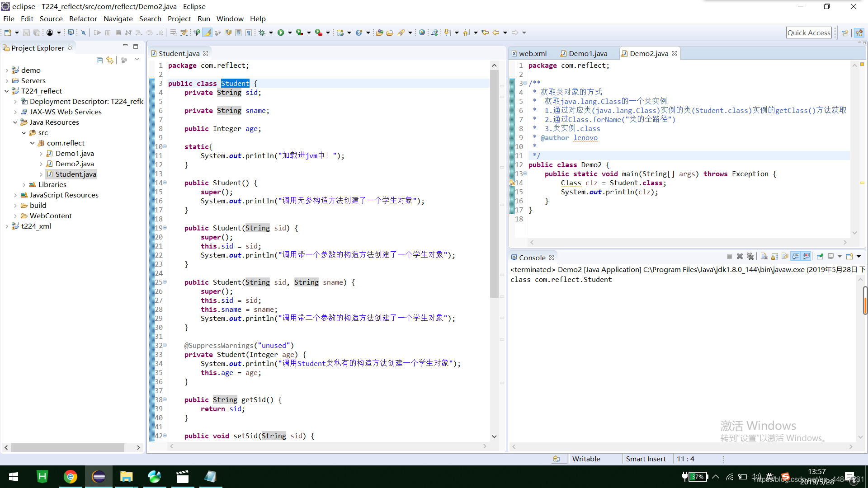The image size is (868, 488).
Task: Open the Run button dropdown arrow
Action: coord(290,33)
